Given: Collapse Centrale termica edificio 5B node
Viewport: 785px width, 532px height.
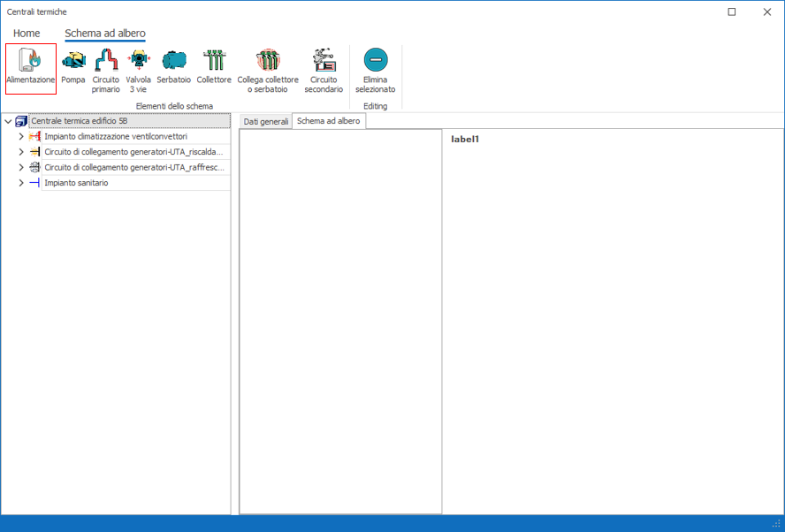Looking at the screenshot, I should 8,121.
